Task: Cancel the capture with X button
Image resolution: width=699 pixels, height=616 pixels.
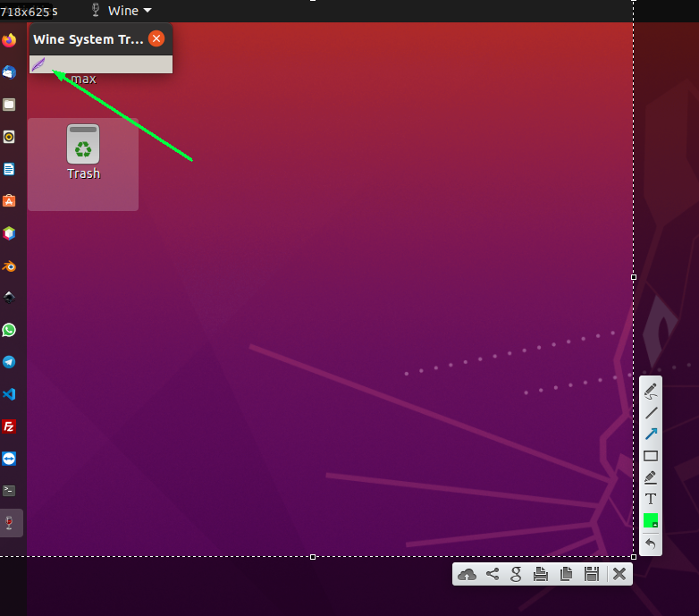Action: 619,574
